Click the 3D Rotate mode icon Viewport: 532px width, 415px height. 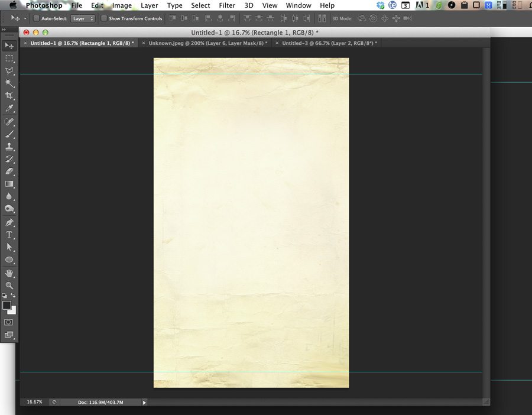point(362,18)
